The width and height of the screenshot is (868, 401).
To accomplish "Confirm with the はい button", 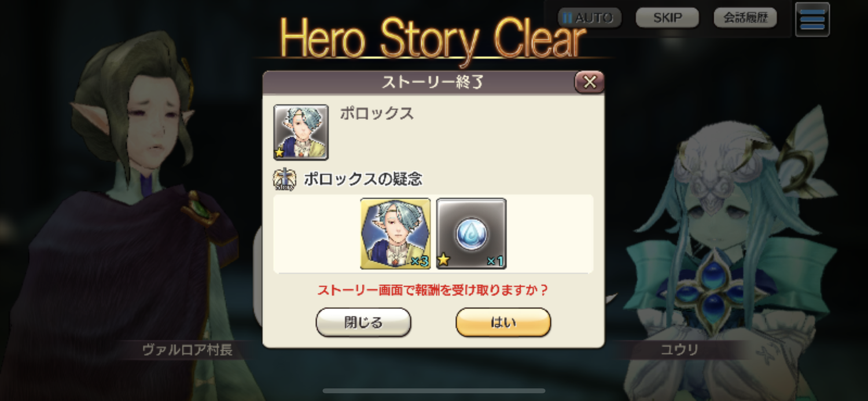I will pyautogui.click(x=503, y=322).
